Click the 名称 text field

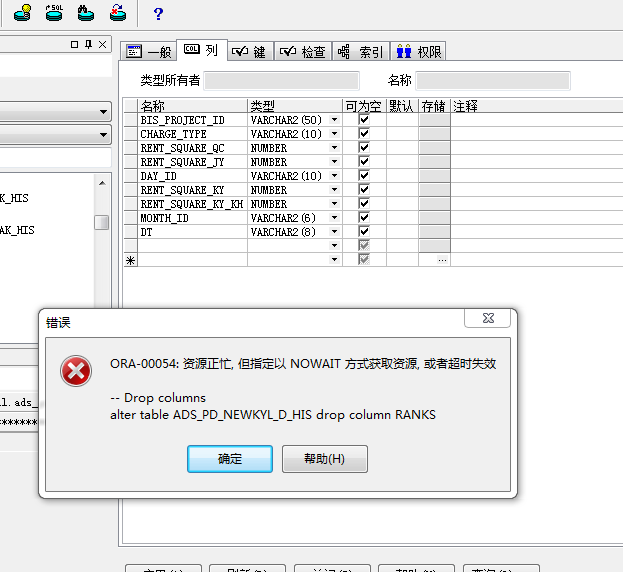click(493, 80)
